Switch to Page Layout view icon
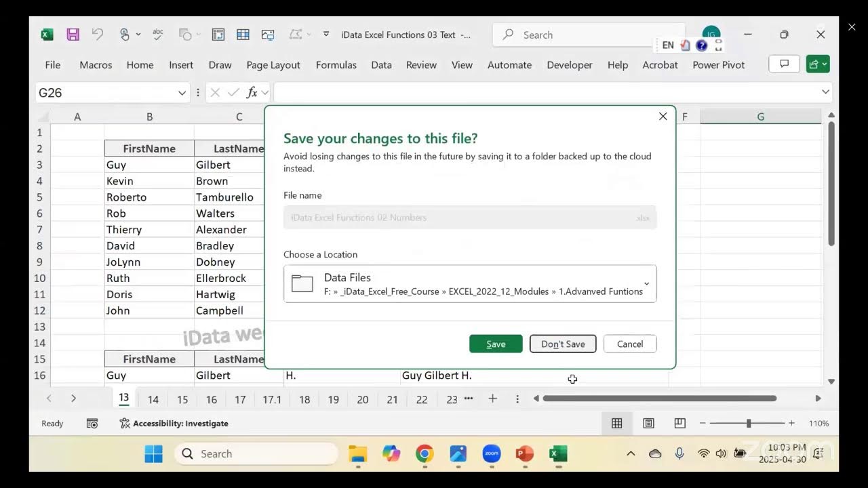The height and width of the screenshot is (488, 868). (x=648, y=423)
